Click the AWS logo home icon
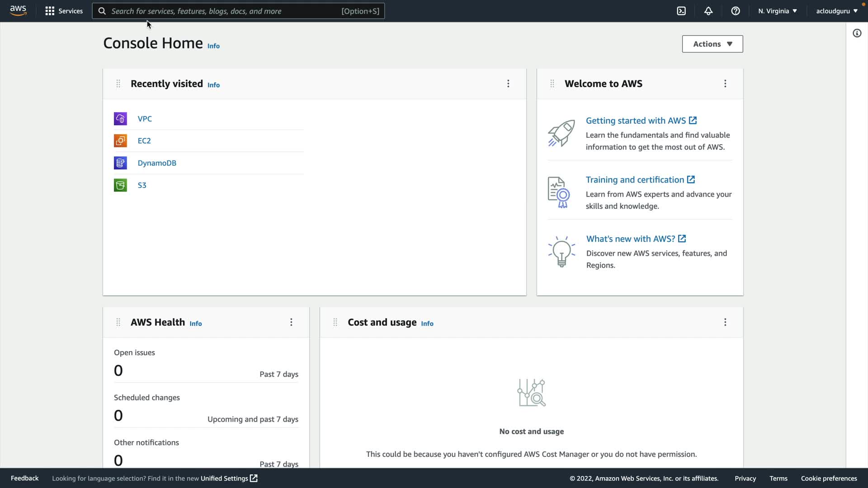This screenshot has width=868, height=488. (x=18, y=11)
